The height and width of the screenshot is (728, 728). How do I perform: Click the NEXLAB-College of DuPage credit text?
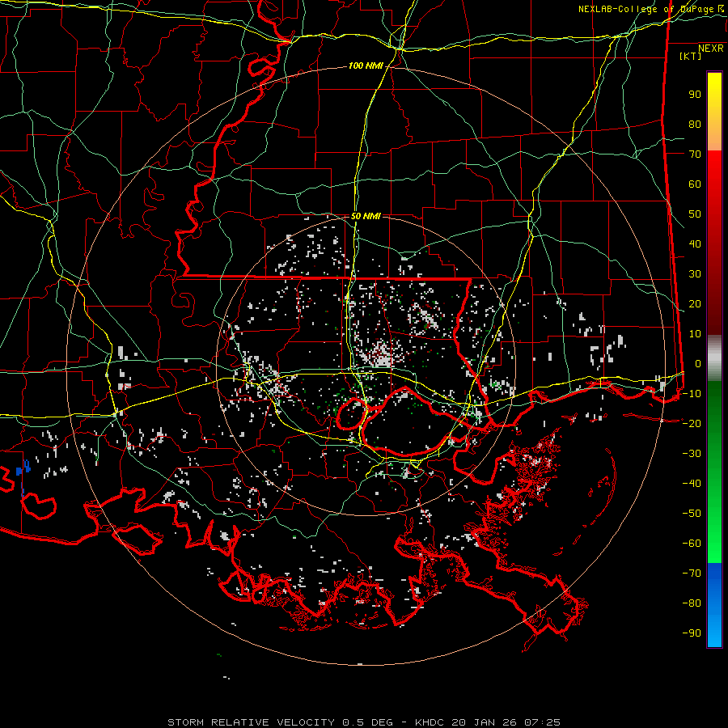(x=646, y=9)
